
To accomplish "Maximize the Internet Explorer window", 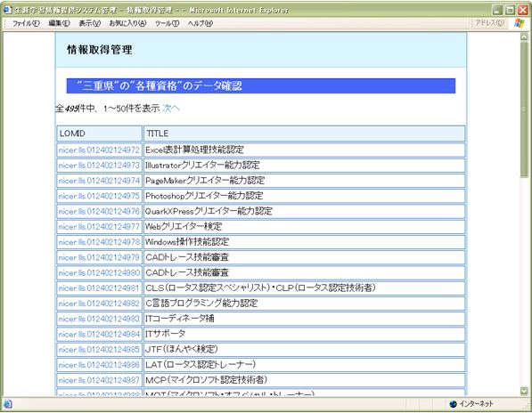I will click(x=510, y=10).
